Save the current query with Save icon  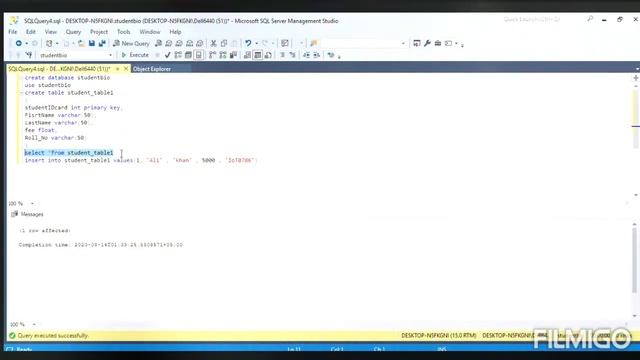pos(92,43)
